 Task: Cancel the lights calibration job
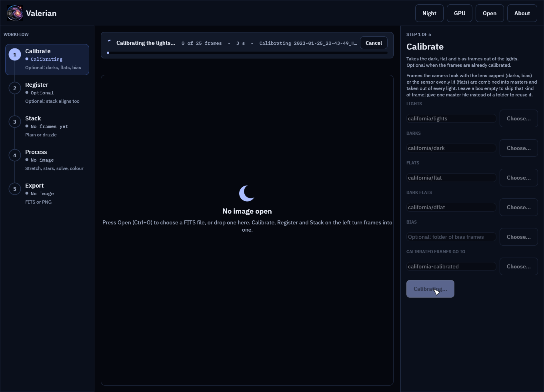tap(374, 43)
